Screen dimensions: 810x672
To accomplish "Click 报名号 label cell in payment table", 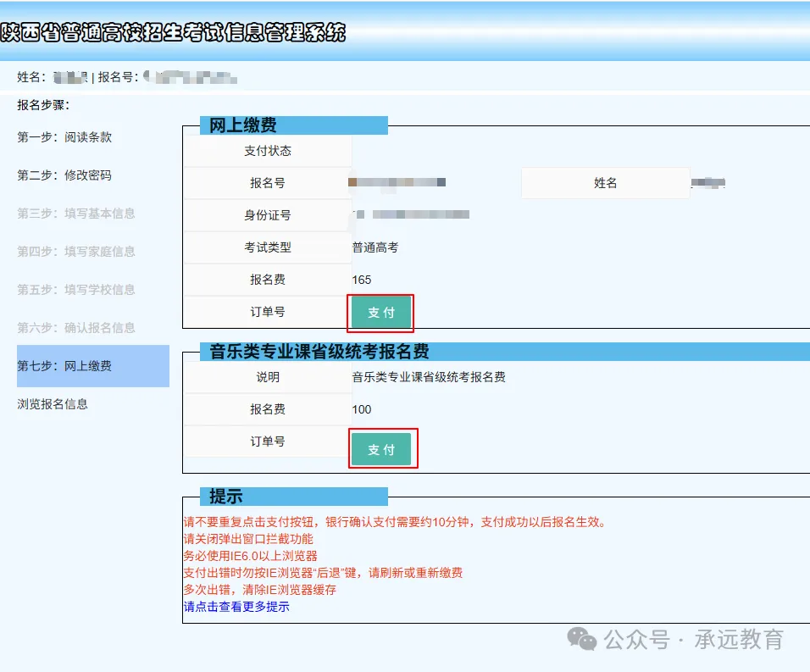I will (x=268, y=183).
